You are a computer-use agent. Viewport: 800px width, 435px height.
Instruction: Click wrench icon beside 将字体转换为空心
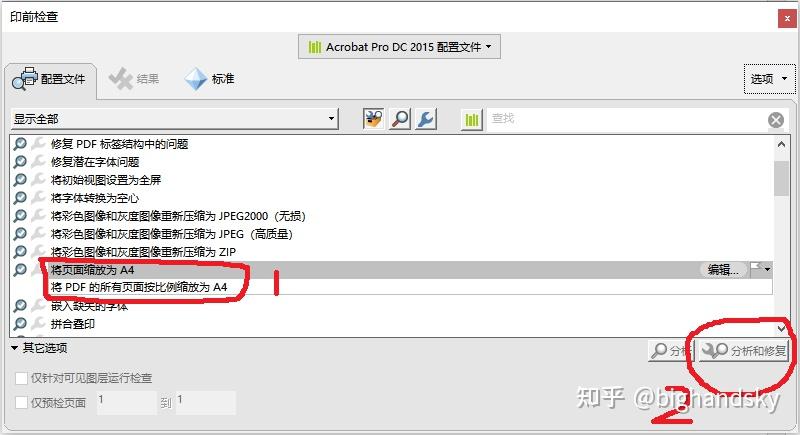pyautogui.click(x=38, y=198)
